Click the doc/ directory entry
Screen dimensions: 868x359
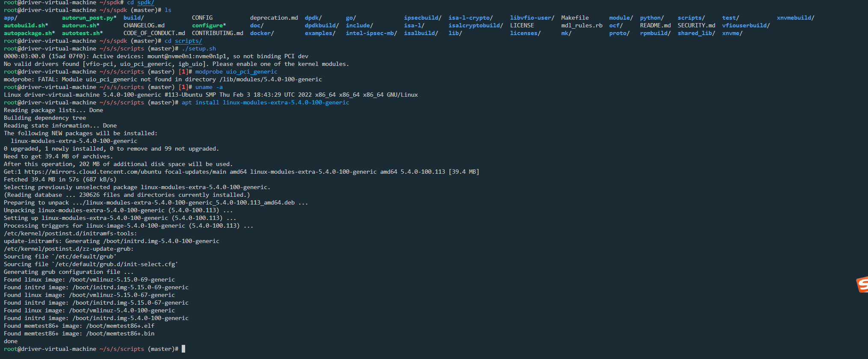(257, 26)
